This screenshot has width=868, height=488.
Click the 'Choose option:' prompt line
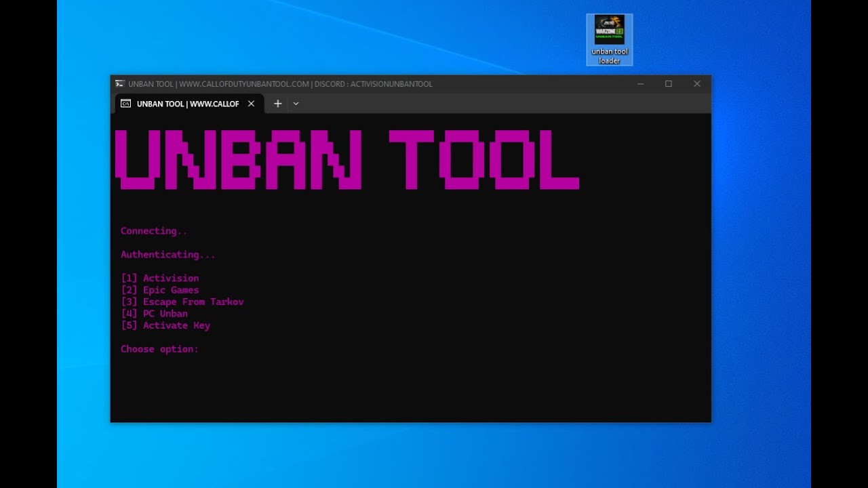tap(160, 349)
